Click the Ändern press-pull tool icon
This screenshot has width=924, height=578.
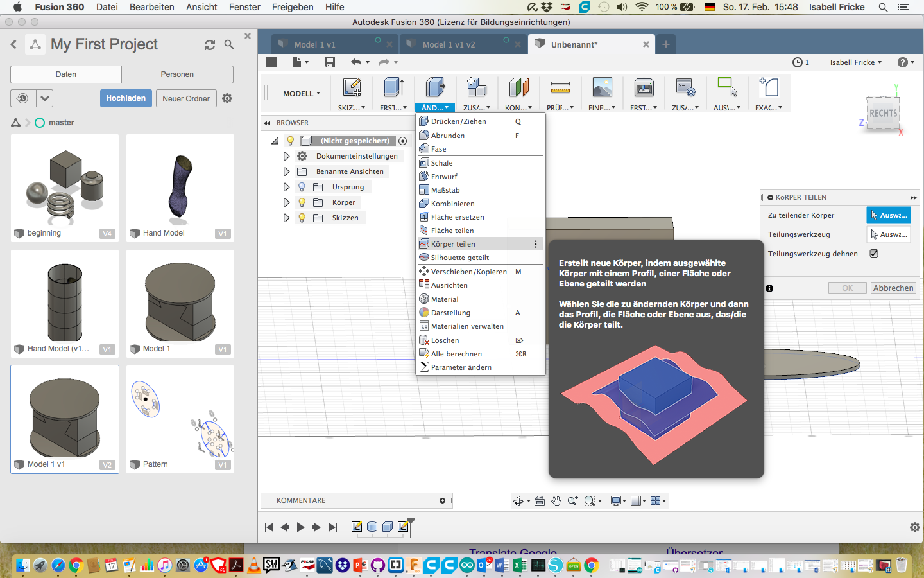point(435,87)
